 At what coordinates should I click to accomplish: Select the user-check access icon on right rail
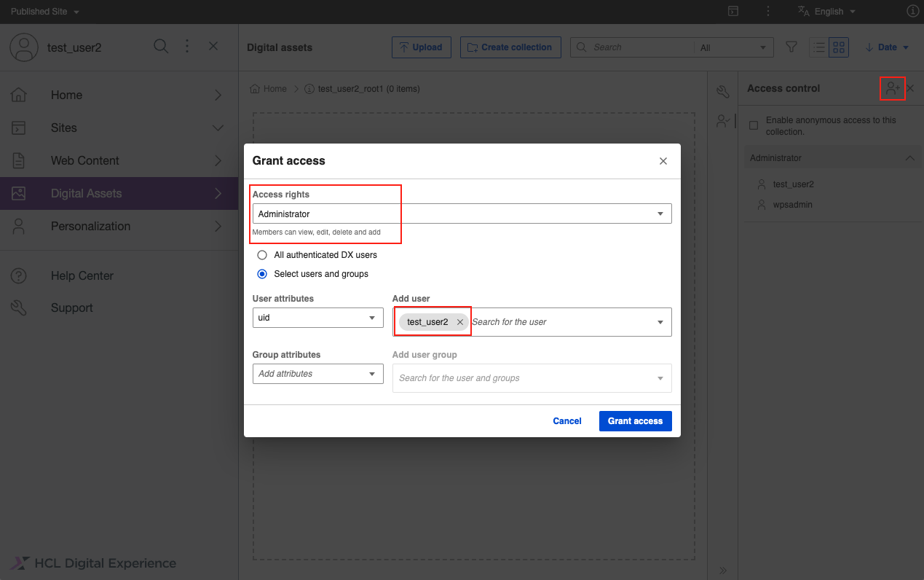coord(722,121)
